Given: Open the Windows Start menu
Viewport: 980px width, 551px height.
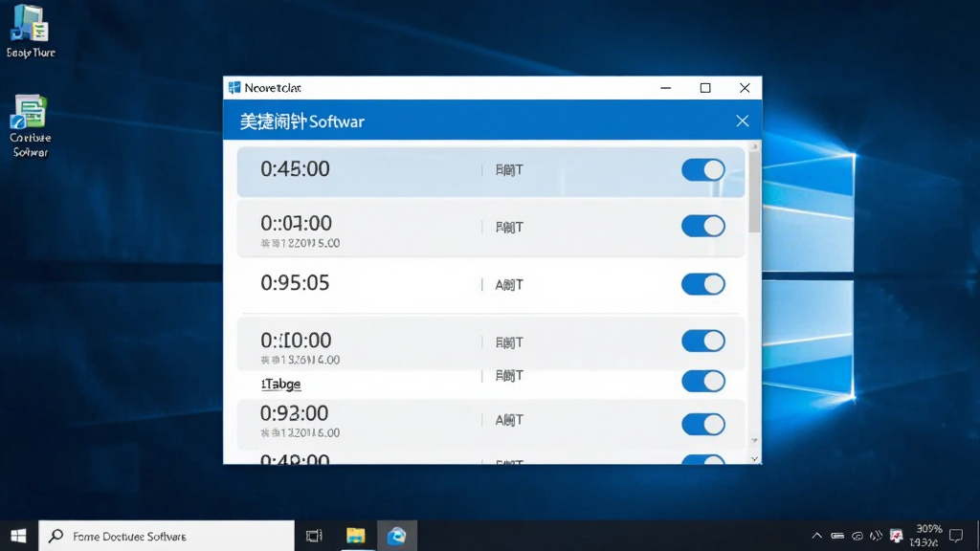Looking at the screenshot, I should pos(19,536).
